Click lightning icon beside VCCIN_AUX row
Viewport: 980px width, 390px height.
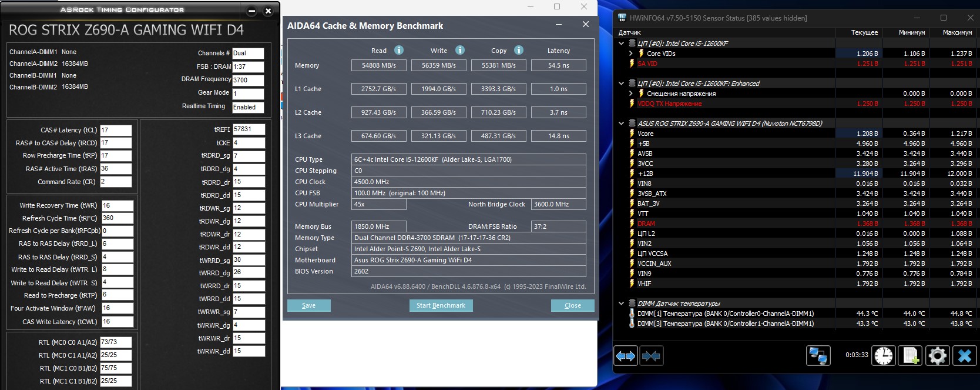click(x=632, y=264)
